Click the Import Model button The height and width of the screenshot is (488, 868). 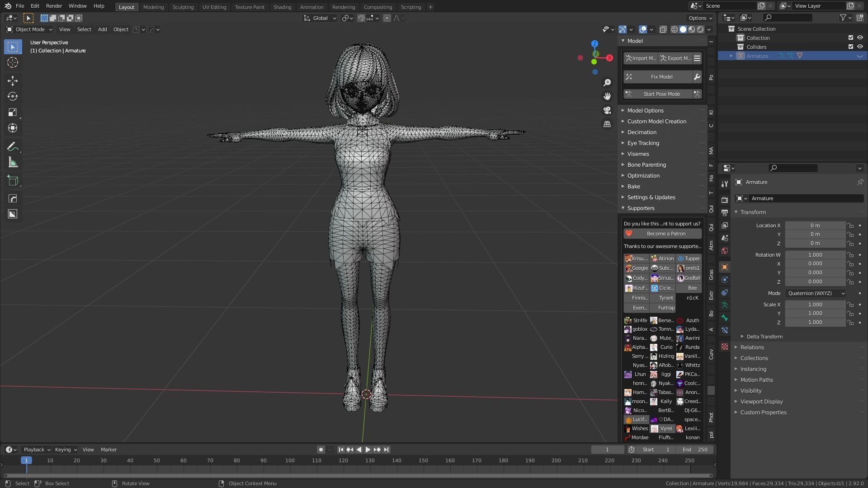(x=641, y=58)
